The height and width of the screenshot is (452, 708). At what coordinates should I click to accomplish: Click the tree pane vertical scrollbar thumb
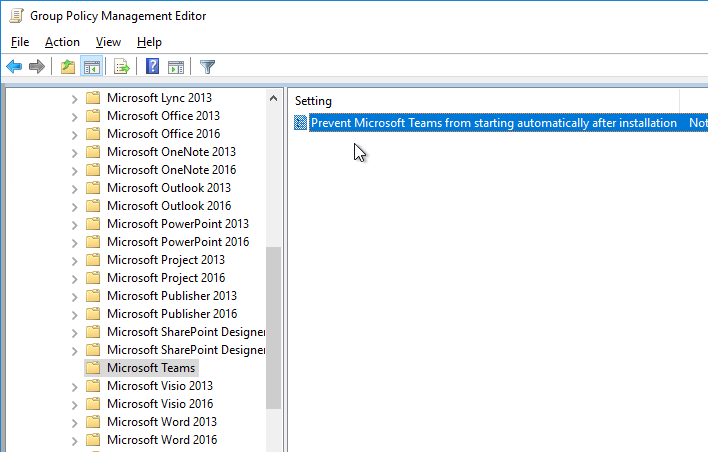click(x=273, y=328)
